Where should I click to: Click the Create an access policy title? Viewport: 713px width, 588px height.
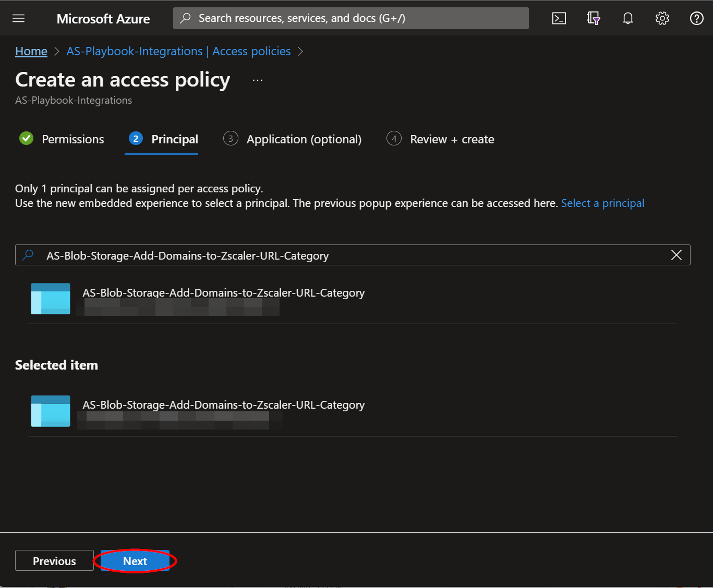[x=123, y=80]
